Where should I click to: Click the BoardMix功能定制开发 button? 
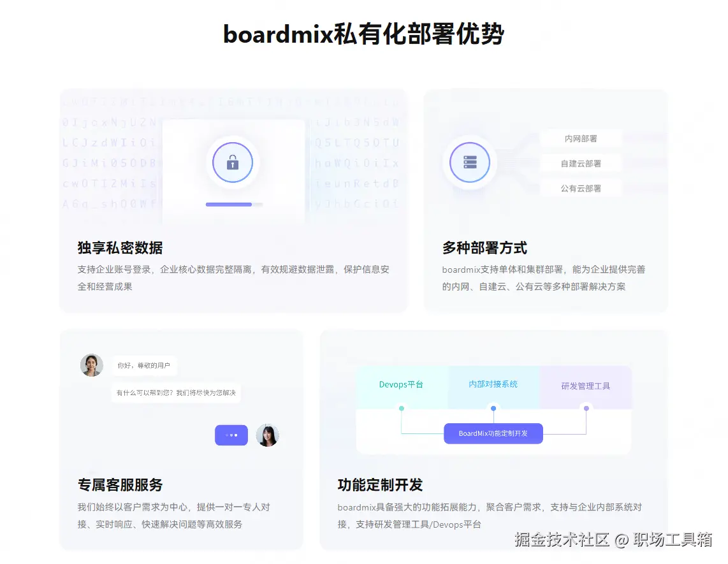[493, 433]
